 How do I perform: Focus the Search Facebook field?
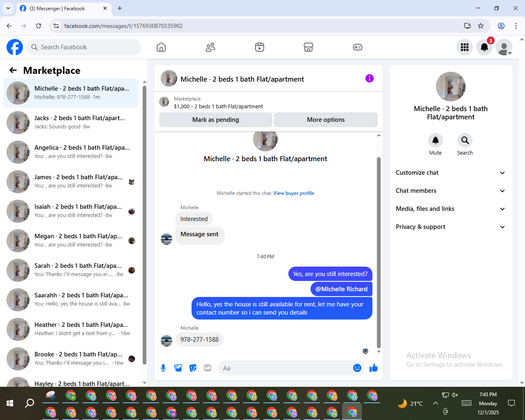[x=84, y=47]
